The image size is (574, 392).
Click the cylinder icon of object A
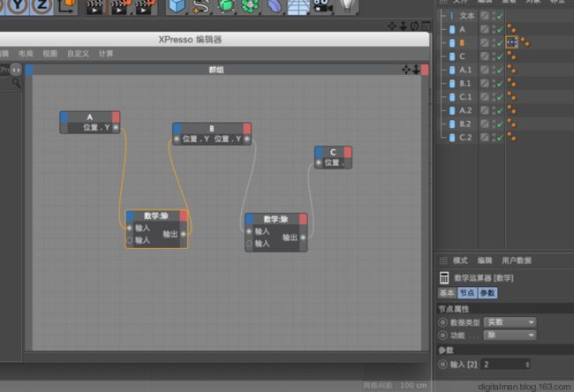[452, 29]
